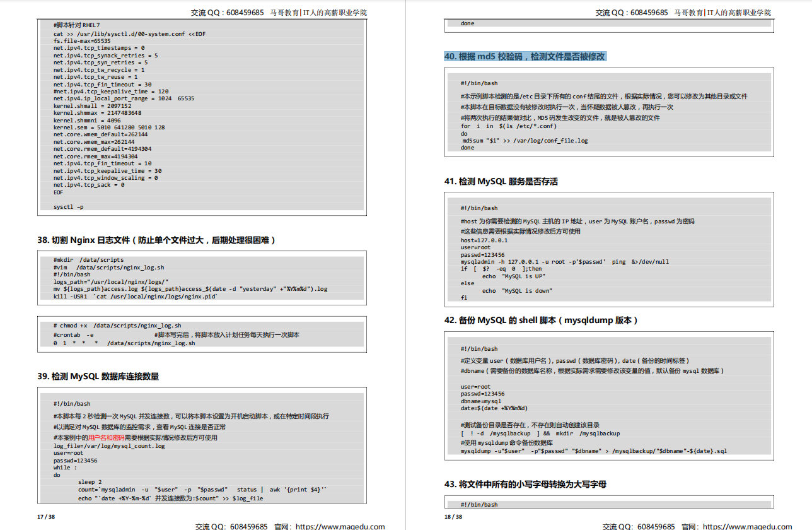The width and height of the screenshot is (812, 530).
Task: Click the 'kill -USR1' command line
Action: [136, 297]
